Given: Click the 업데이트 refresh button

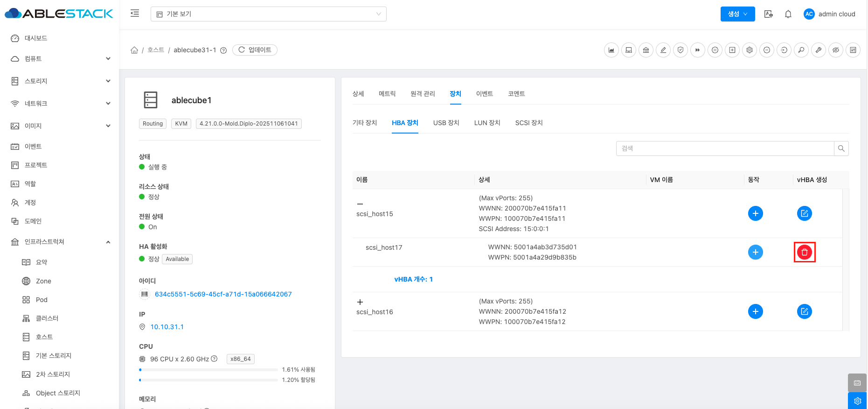Looking at the screenshot, I should (x=255, y=50).
